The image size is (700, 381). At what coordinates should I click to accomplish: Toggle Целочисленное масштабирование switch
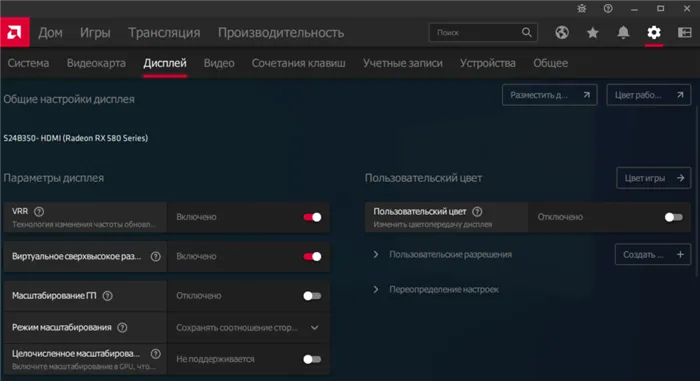click(x=312, y=359)
